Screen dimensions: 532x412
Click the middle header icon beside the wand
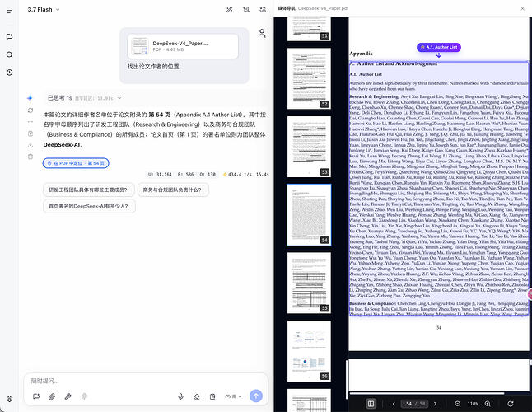pos(246,10)
